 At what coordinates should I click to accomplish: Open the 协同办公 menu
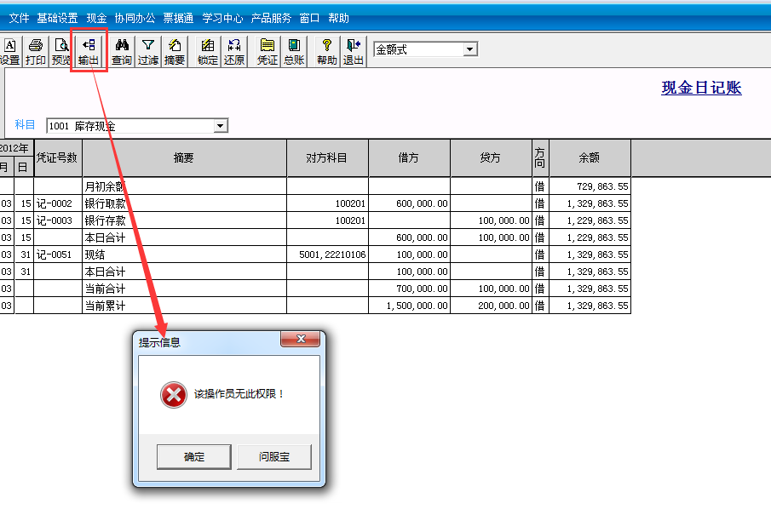(135, 18)
